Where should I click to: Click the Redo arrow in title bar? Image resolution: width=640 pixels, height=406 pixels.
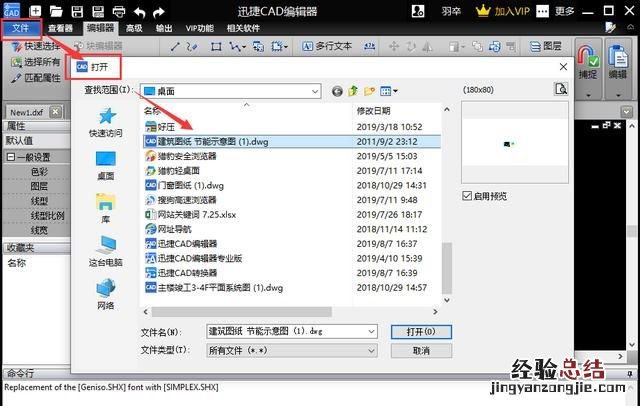[159, 12]
